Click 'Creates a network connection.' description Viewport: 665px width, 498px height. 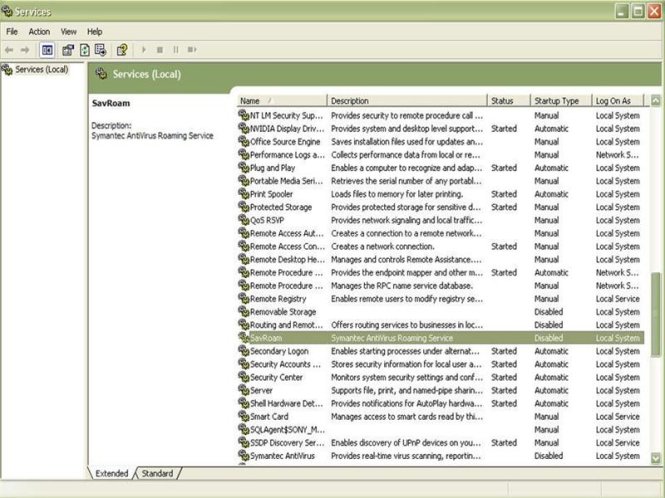[383, 246]
